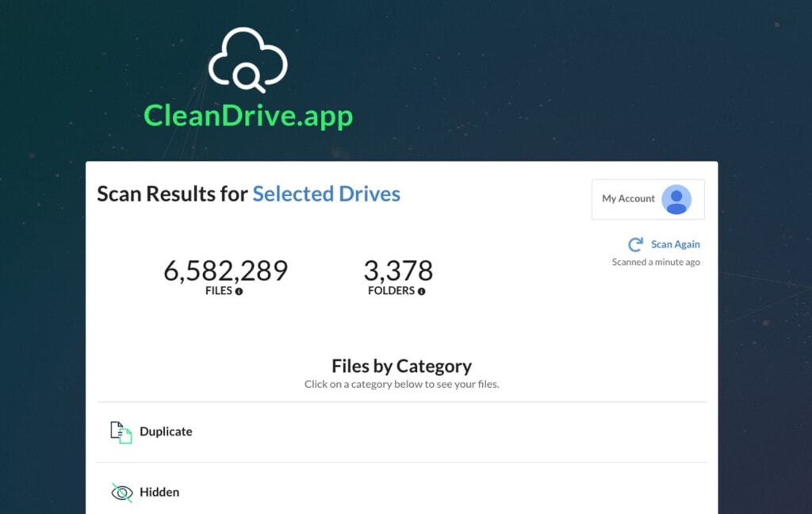Open the CleanDrive.app title link
Image resolution: width=812 pixels, height=514 pixels.
click(x=248, y=116)
